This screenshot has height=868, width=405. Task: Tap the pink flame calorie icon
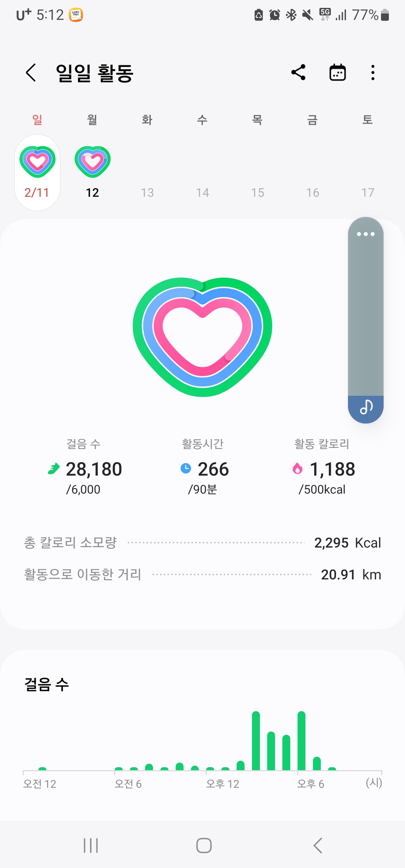click(297, 468)
